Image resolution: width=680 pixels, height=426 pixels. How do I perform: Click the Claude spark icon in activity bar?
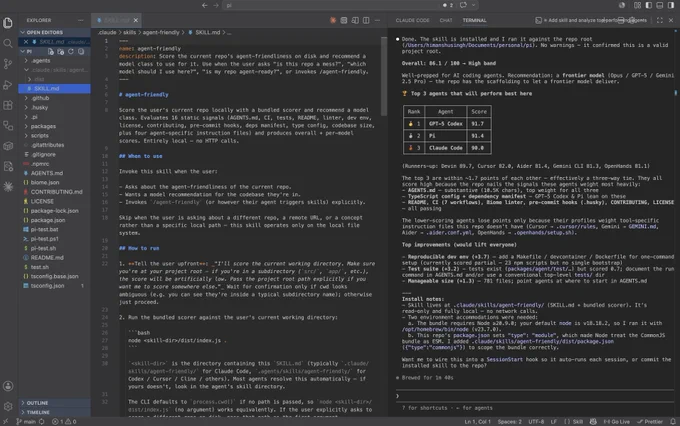[8, 187]
